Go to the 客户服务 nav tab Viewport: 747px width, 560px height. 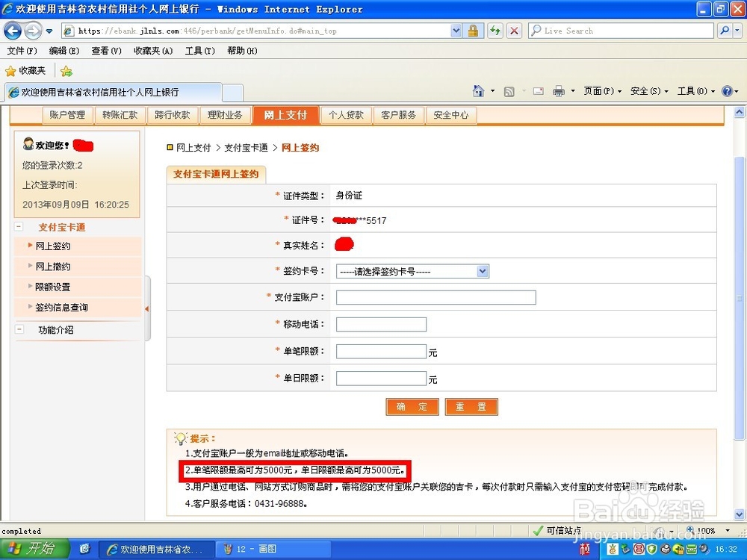(x=398, y=115)
